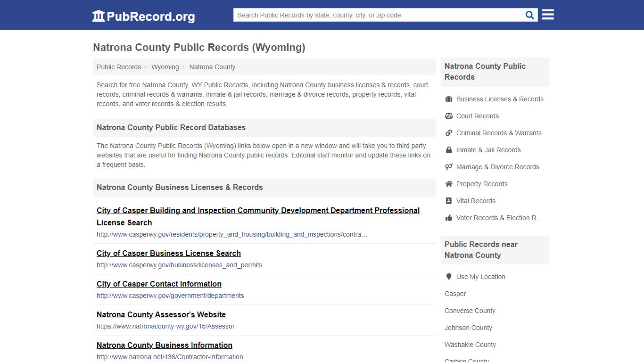The width and height of the screenshot is (644, 362).
Task: Open Inmate & Jail Records in sidebar
Action: coord(488,150)
